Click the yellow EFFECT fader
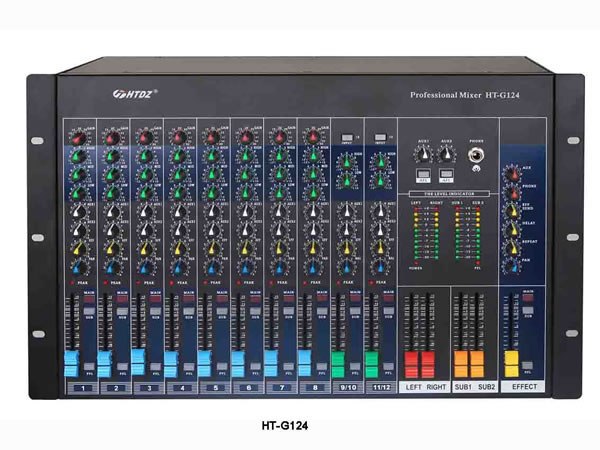Screen dimensions: 600x450 pos(512,363)
